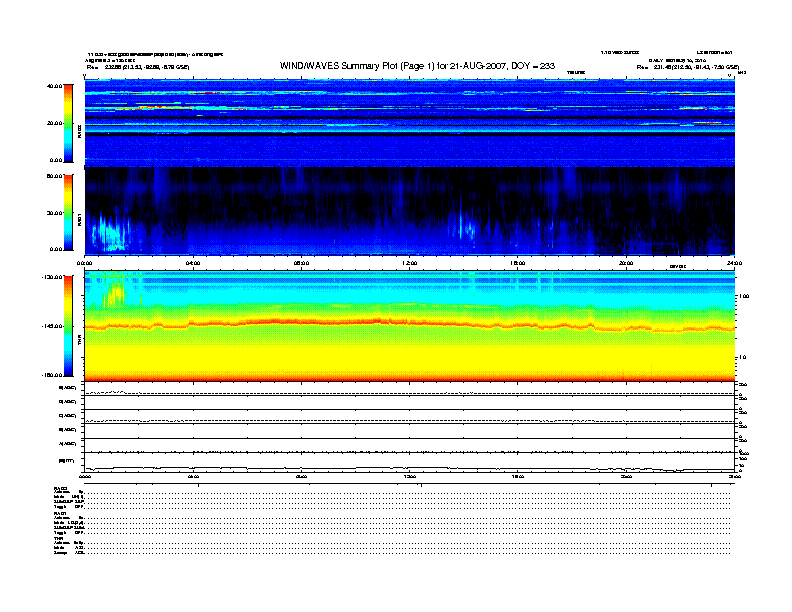Click the RAD1 intensity color bar
792x612 pixels.
tap(68, 212)
